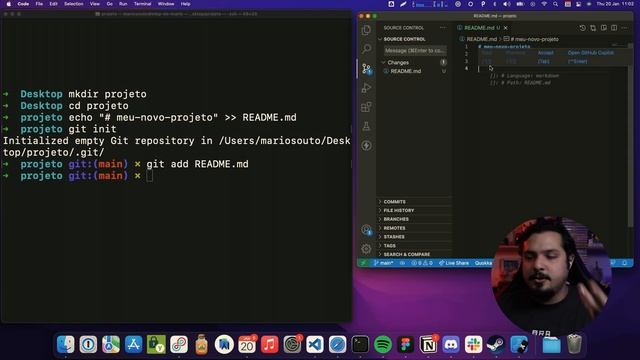This screenshot has width=640, height=360.
Task: Open the Markdown preview to the side
Action: [604, 28]
